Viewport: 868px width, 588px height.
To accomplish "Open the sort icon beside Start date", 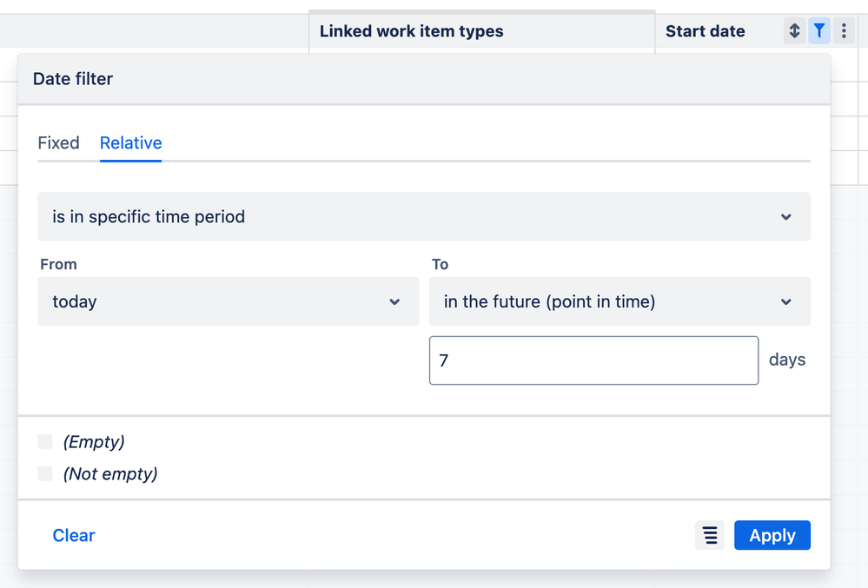I will [793, 30].
